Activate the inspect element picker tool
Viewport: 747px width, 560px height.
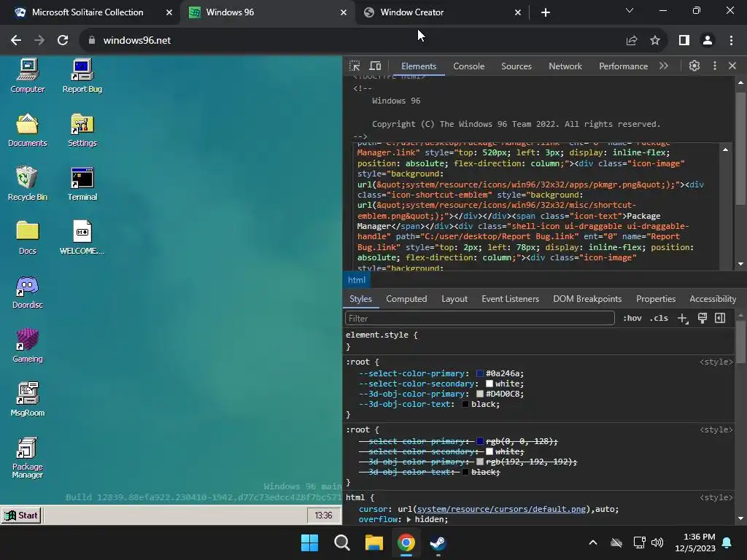coord(355,66)
